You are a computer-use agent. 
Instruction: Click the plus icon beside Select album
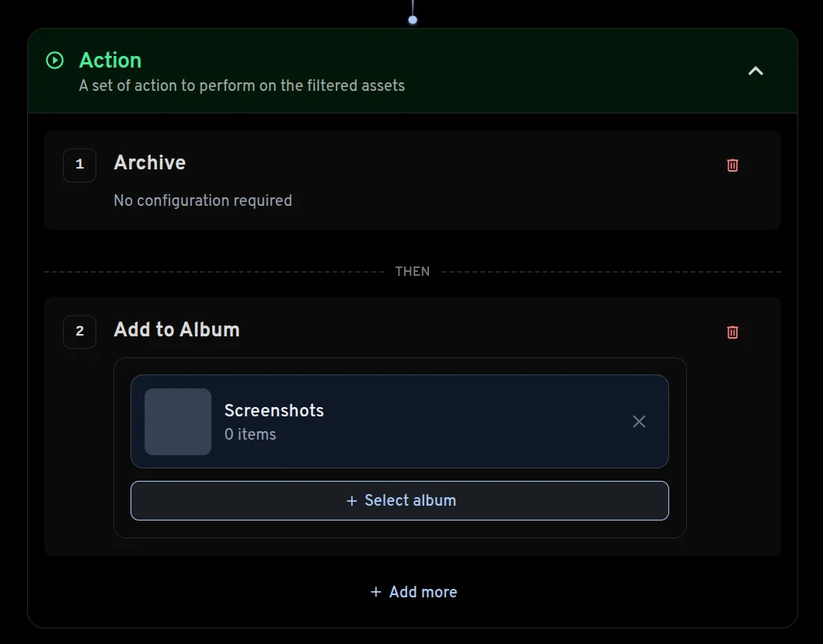pos(352,501)
